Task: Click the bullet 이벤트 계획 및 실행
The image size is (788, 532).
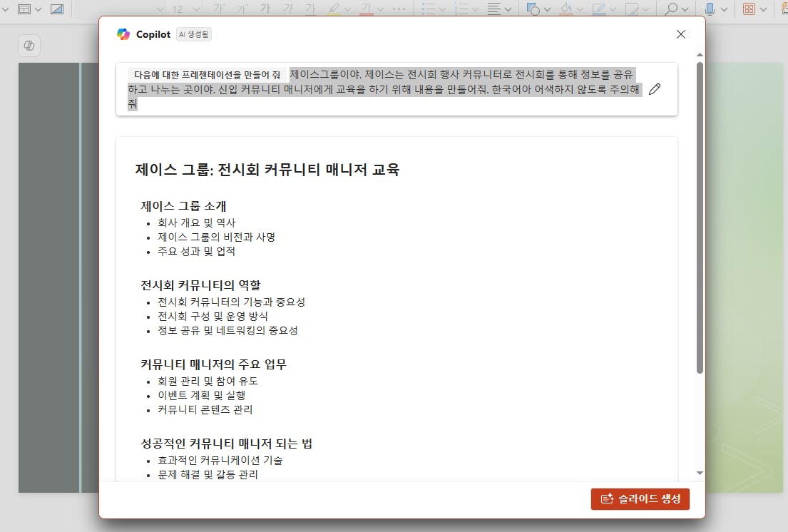Action: click(202, 395)
